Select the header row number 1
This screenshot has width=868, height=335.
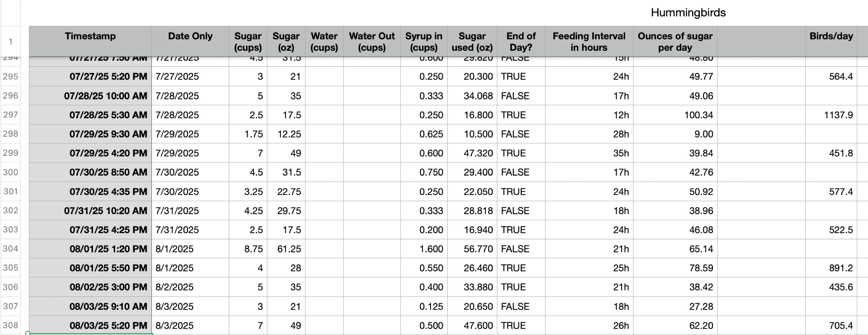[10, 42]
